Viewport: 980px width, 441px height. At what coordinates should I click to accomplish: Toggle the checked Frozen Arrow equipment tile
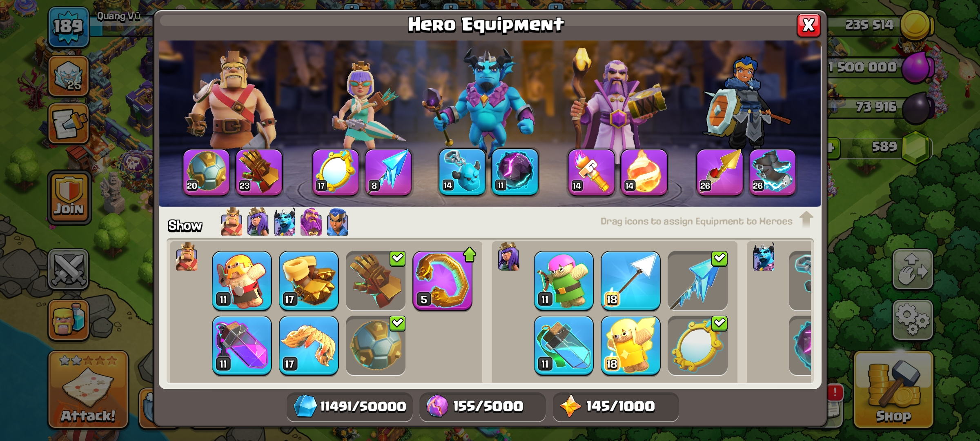697,281
